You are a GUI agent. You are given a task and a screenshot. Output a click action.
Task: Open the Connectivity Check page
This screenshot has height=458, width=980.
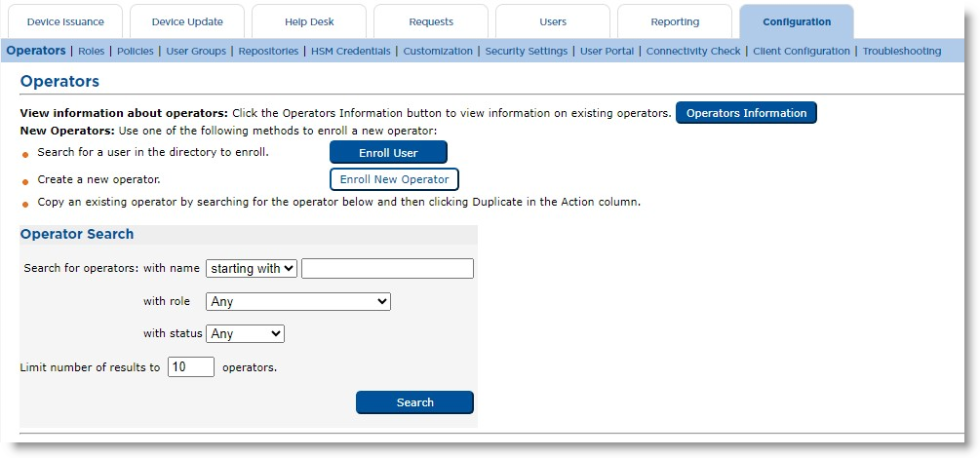[x=692, y=52]
